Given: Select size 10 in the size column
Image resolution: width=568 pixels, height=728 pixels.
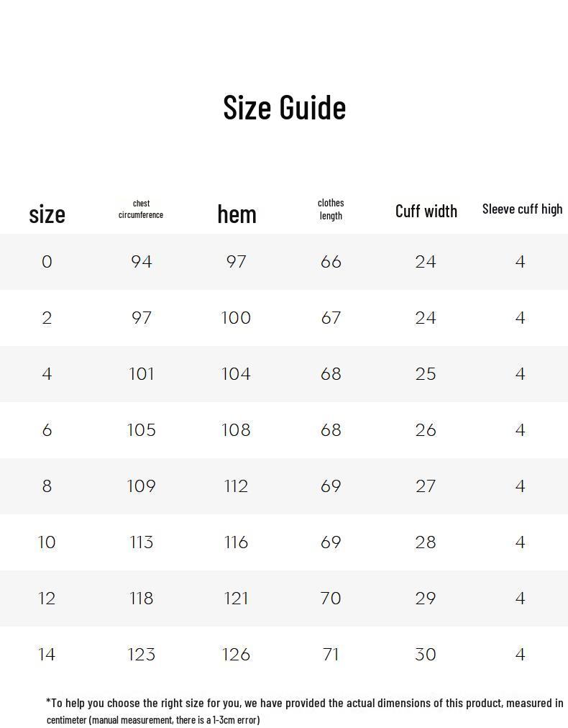Looking at the screenshot, I should tap(47, 542).
